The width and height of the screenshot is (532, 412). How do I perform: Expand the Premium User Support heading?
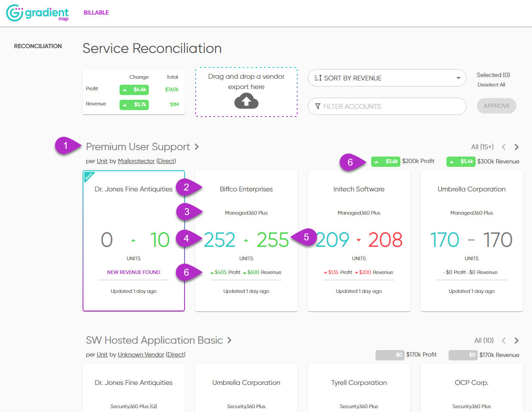tap(138, 147)
